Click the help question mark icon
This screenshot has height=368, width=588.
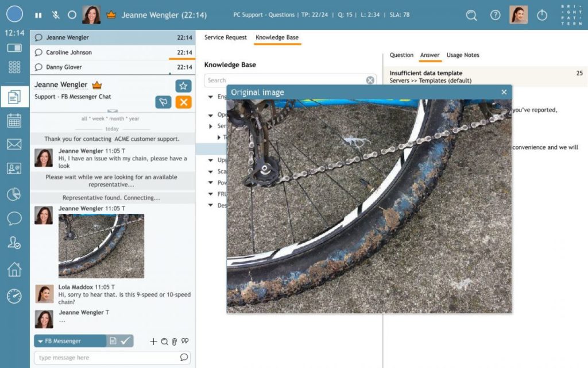click(x=495, y=16)
